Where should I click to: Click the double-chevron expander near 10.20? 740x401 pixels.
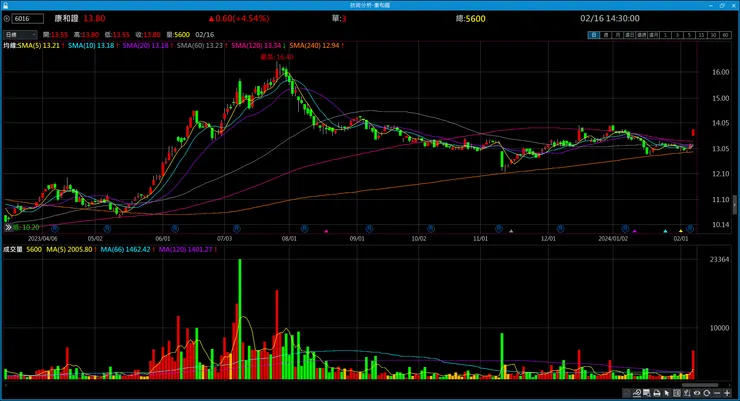[8, 227]
